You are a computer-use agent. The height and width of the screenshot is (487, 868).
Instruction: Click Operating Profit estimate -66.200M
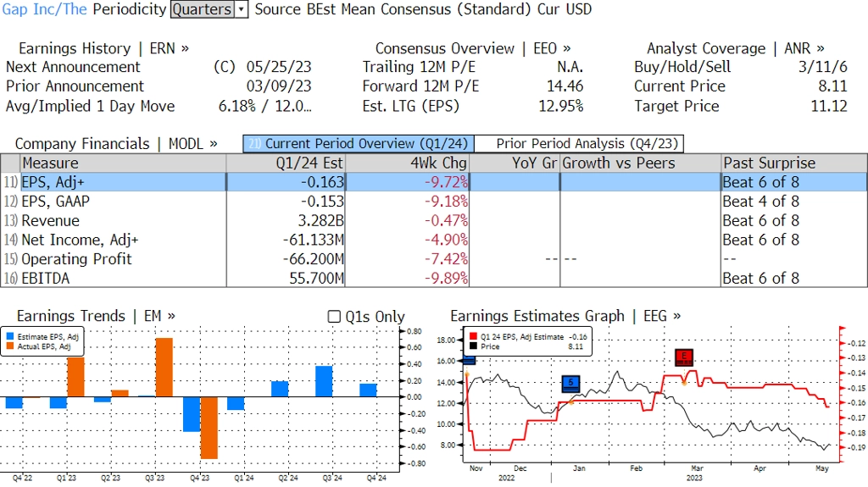click(314, 259)
